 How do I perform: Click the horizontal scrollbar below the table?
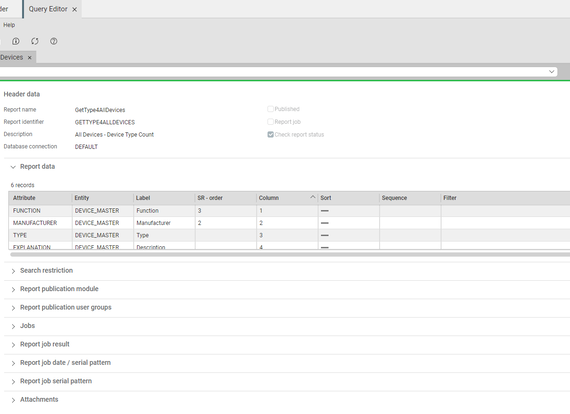click(x=290, y=254)
